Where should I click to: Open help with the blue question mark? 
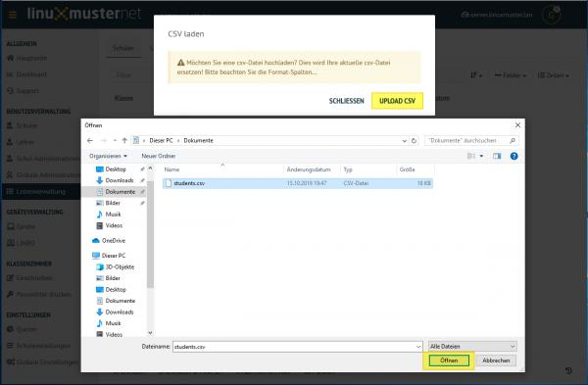(514, 156)
